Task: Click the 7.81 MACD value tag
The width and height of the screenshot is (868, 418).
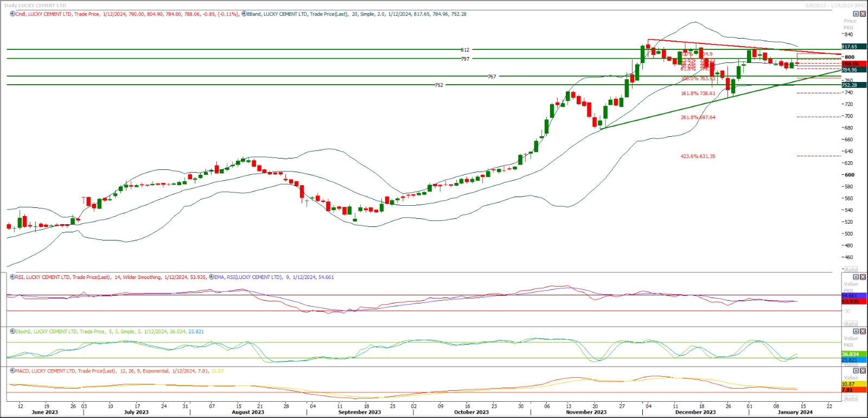Action: [x=854, y=390]
